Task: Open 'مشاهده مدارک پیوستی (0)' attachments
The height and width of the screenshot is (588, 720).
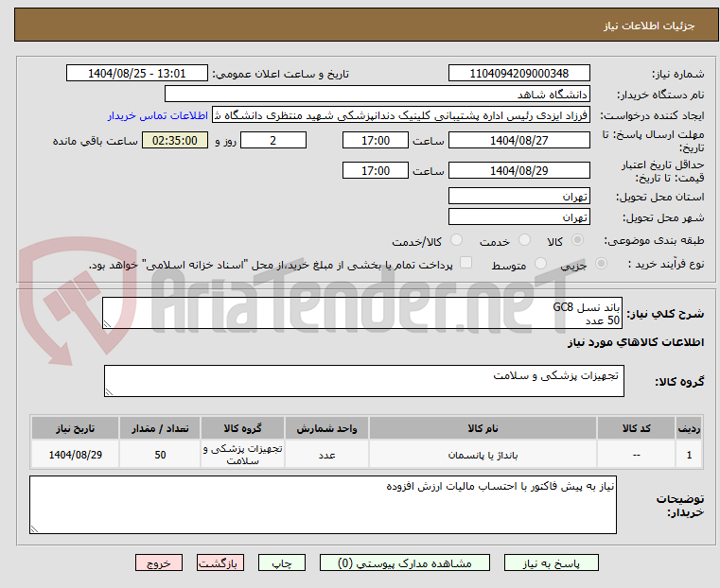Action: click(405, 562)
